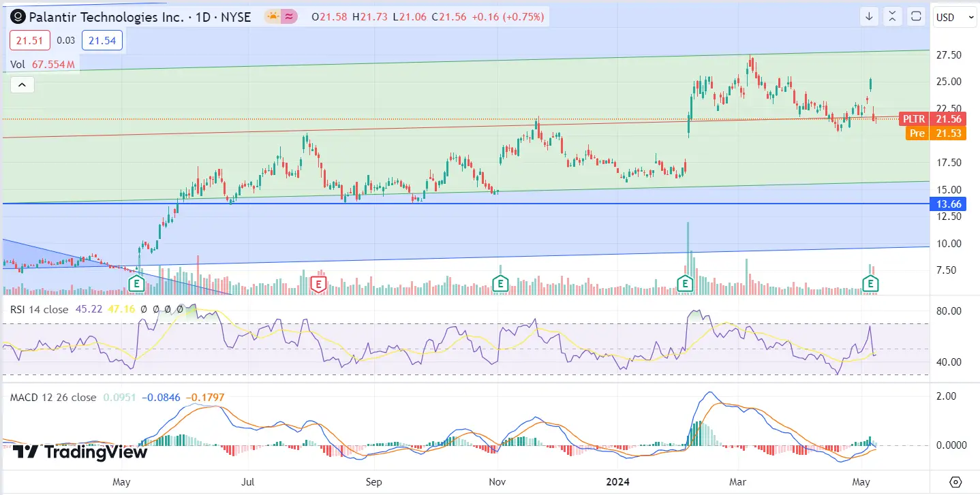Click the most recent earnings E marker
This screenshot has height=495, width=980.
[870, 283]
